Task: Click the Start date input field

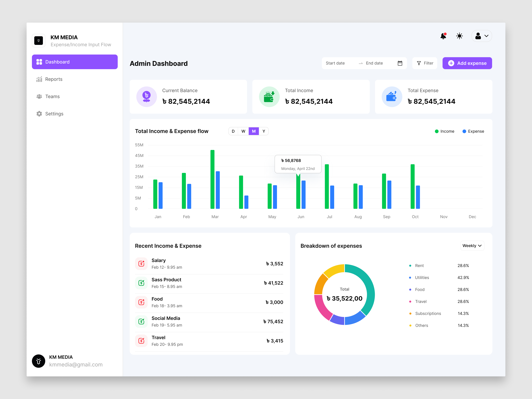Action: [335, 63]
